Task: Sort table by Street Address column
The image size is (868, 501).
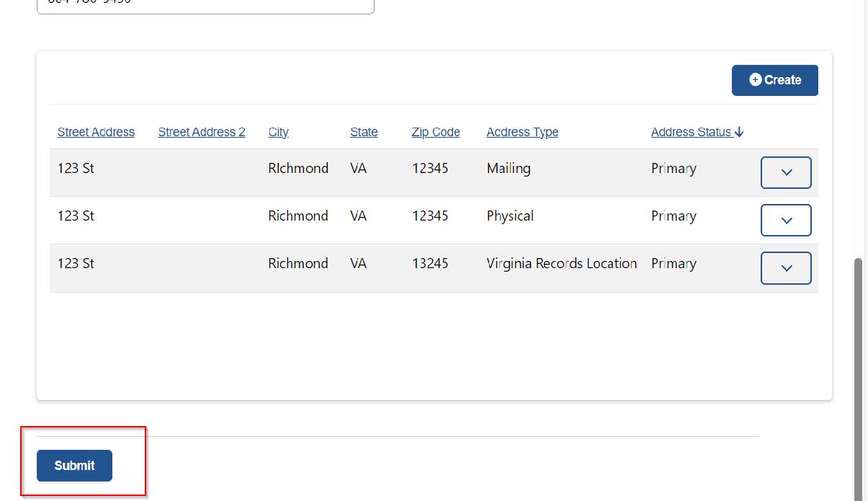Action: pos(96,132)
